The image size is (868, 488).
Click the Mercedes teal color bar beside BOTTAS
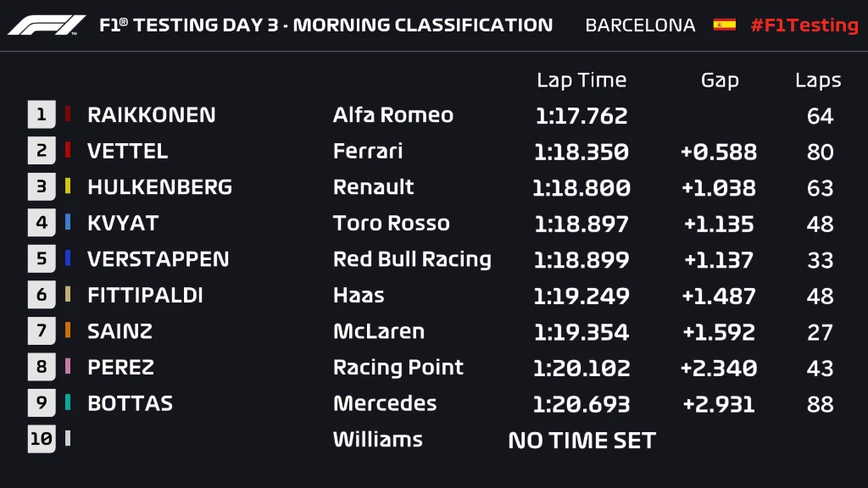click(x=68, y=402)
